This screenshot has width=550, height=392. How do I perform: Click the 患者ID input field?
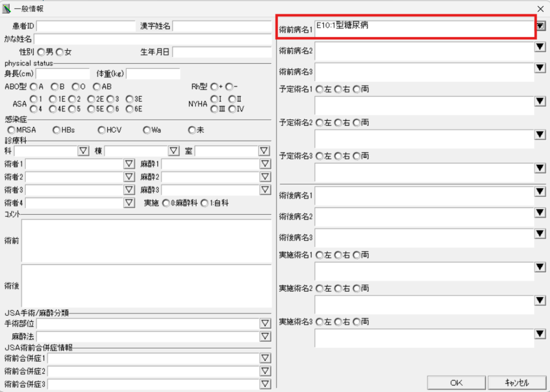86,26
